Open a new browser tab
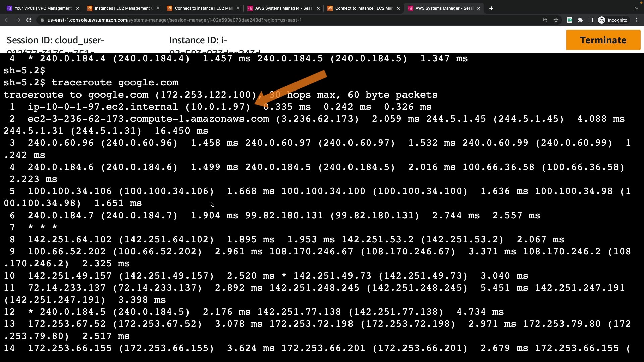The width and height of the screenshot is (644, 362). (491, 8)
